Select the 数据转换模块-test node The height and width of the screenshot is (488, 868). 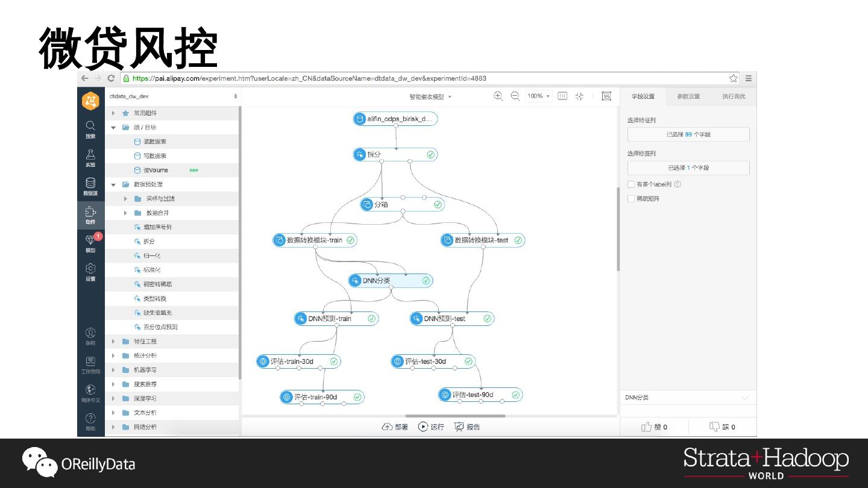pos(483,240)
